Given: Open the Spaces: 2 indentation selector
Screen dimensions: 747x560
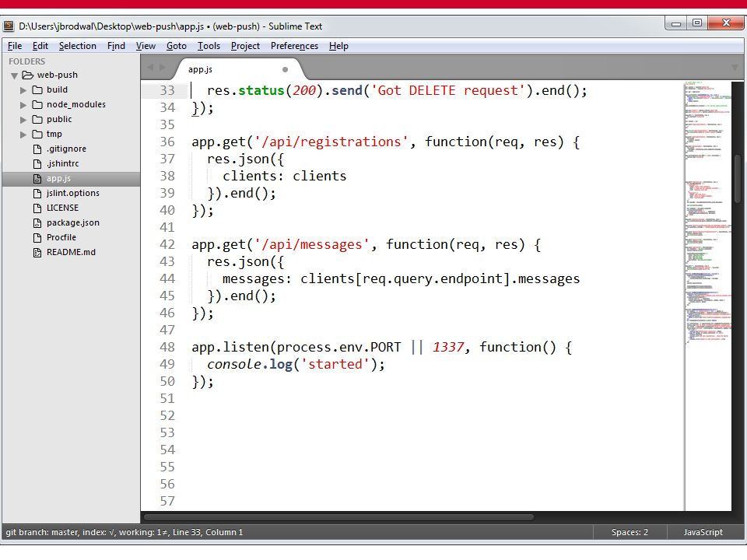Looking at the screenshot, I should pyautogui.click(x=630, y=532).
